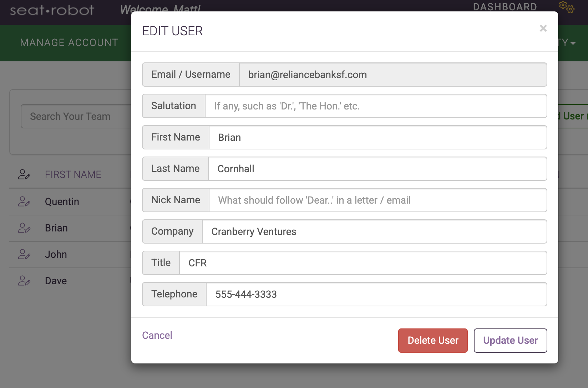
Task: Sort by FIRST NAME column header
Action: [73, 174]
